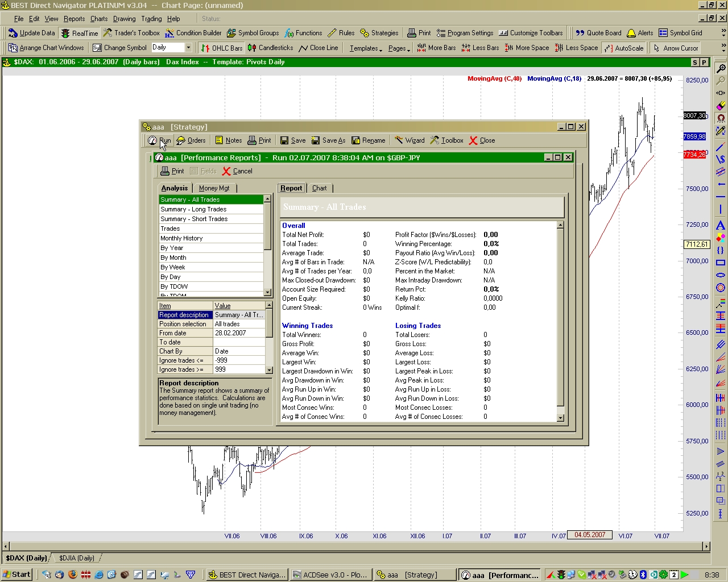
Task: Open the Charts menu
Action: (x=99, y=19)
